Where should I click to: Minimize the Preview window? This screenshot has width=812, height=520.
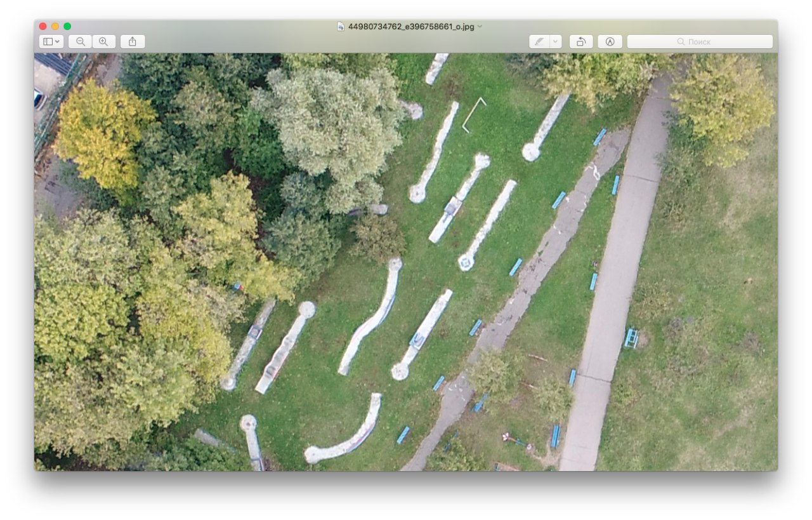55,26
